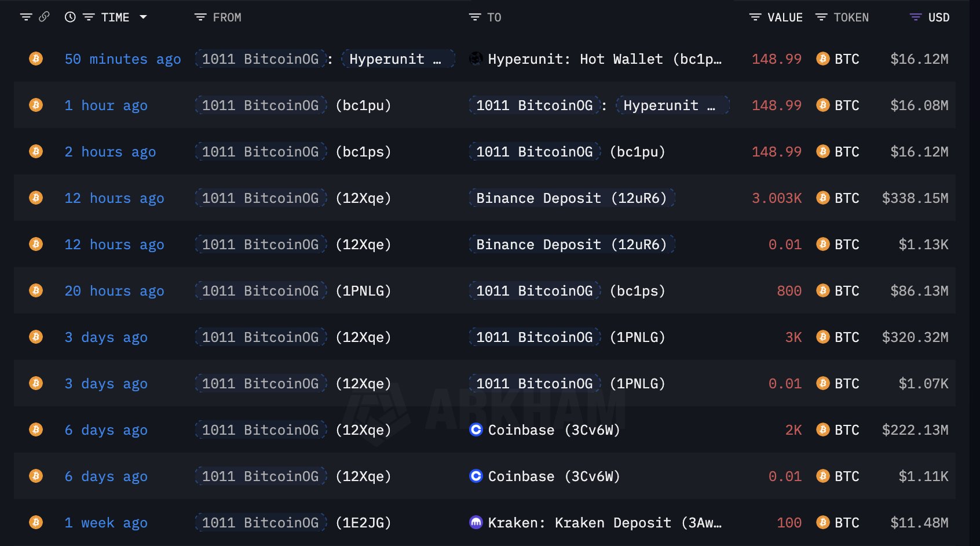The image size is (980, 546).
Task: Open the '50 minutes ago' transaction link
Action: (123, 59)
